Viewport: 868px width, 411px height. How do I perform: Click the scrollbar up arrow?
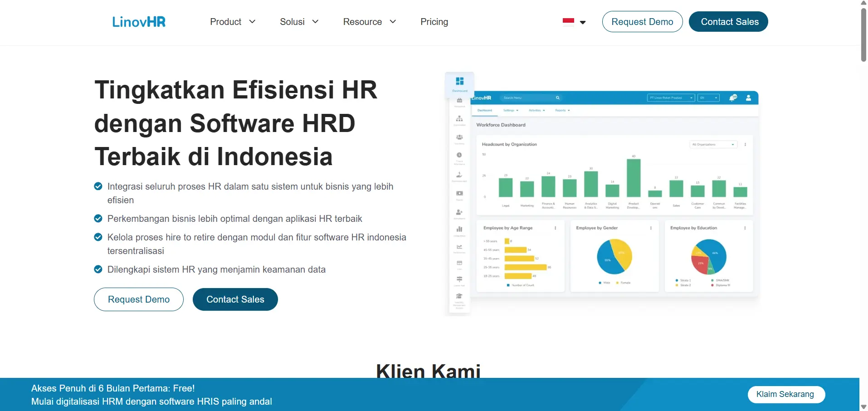click(x=863, y=3)
